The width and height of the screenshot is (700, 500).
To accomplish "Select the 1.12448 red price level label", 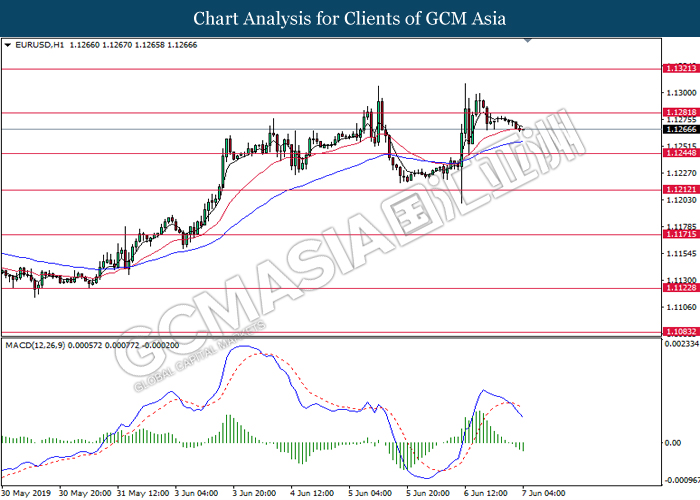I will click(681, 153).
